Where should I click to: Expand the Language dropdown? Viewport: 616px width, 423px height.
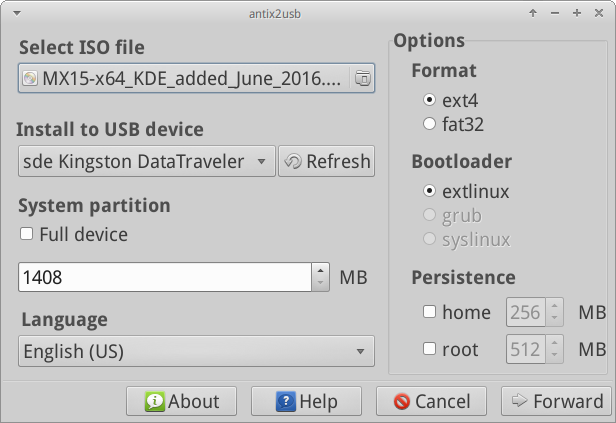[x=196, y=351]
